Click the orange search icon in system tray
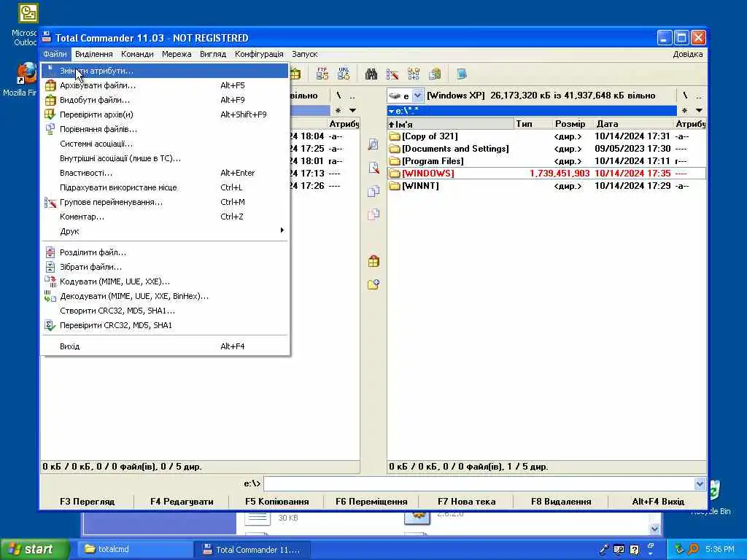This screenshot has height=560, width=747. coord(694,549)
